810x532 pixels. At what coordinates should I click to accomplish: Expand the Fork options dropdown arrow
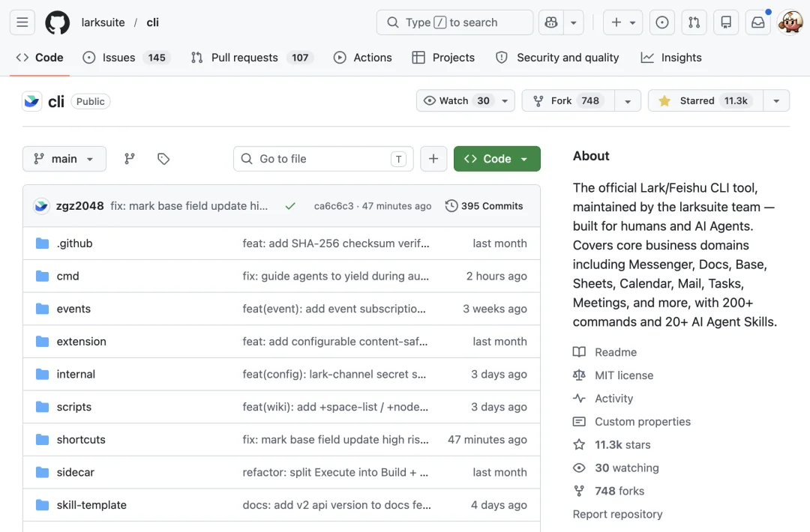pos(628,100)
